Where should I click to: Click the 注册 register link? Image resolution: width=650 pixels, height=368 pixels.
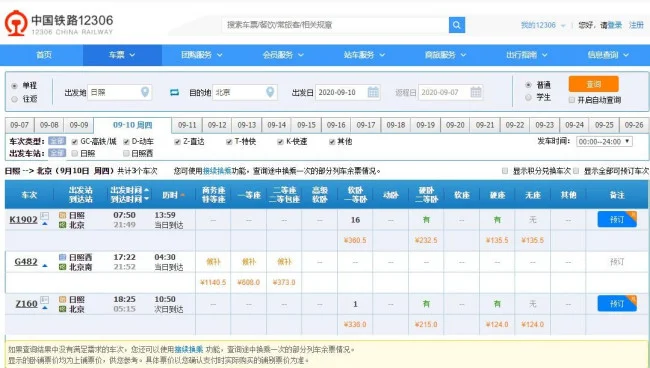636,25
